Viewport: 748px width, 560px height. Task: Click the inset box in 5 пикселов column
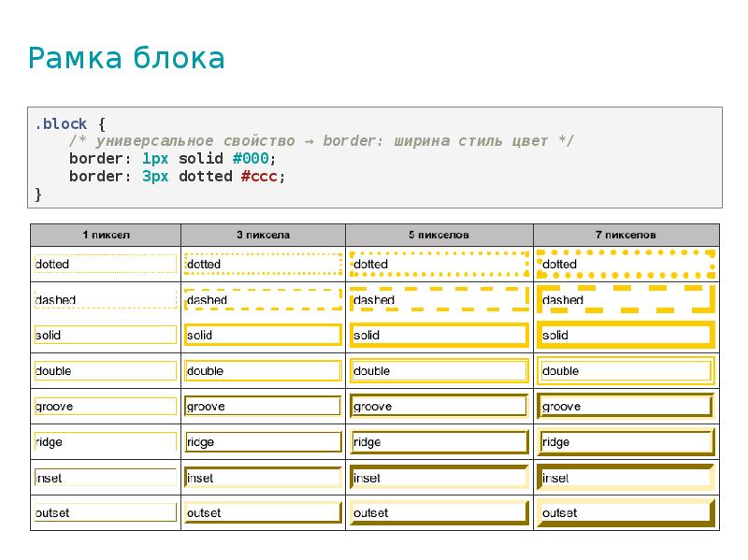click(439, 478)
